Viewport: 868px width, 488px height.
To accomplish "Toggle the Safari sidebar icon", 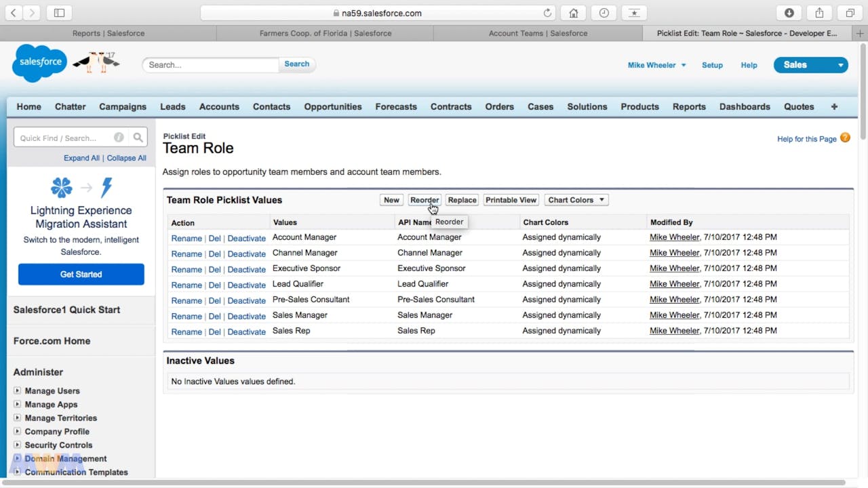I will click(x=59, y=13).
